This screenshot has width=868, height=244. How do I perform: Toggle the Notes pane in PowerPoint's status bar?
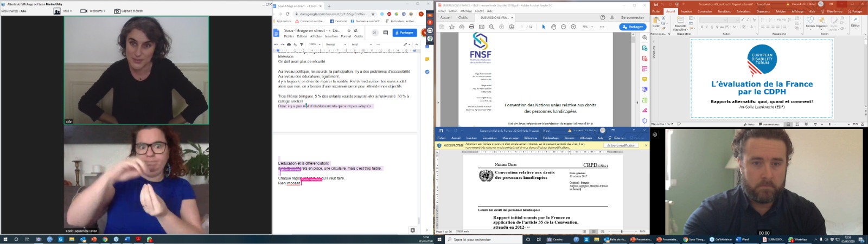(x=750, y=124)
